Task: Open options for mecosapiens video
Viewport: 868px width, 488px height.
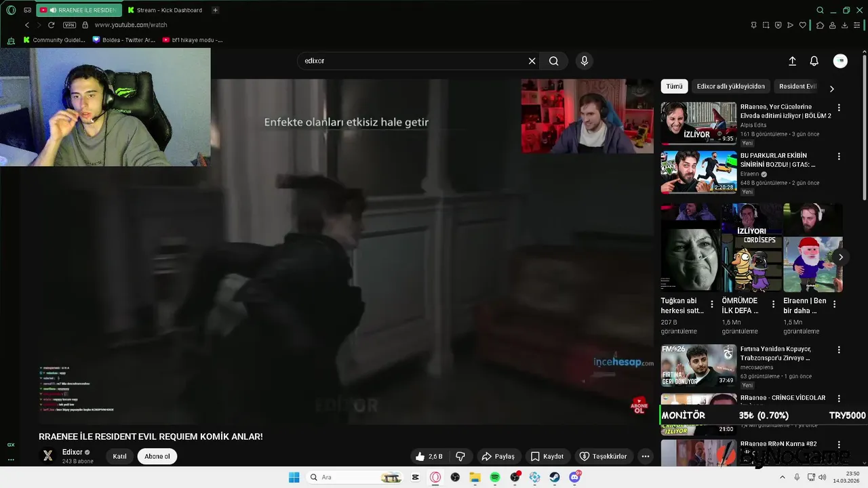Action: [839, 350]
